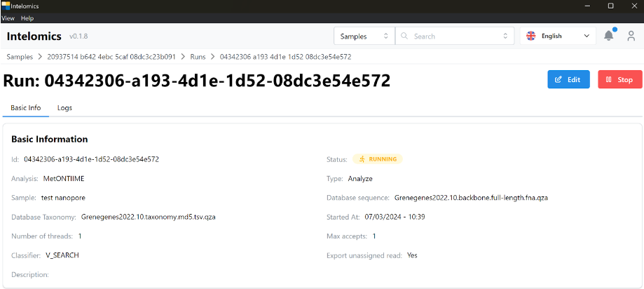Click into the Search input field

452,36
